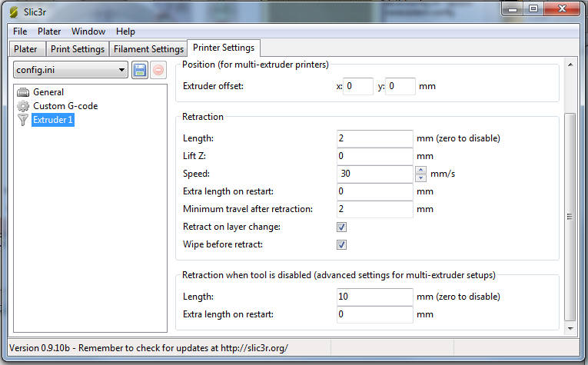Toggle Retract on layer change checkbox
The width and height of the screenshot is (588, 365).
pyautogui.click(x=342, y=227)
